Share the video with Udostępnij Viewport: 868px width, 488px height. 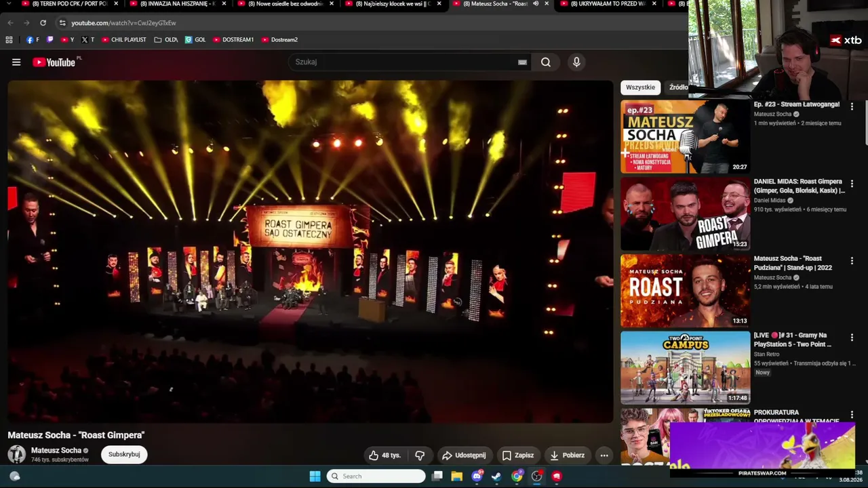pyautogui.click(x=464, y=455)
